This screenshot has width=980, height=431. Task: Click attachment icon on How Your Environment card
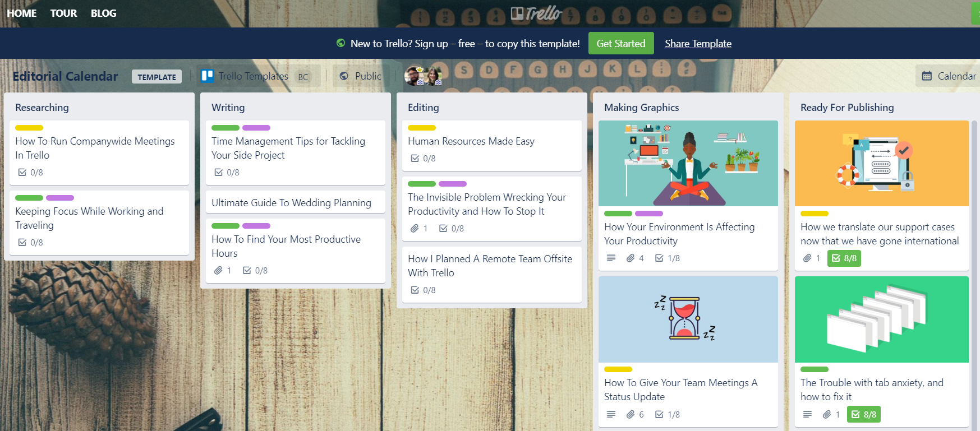click(x=631, y=258)
